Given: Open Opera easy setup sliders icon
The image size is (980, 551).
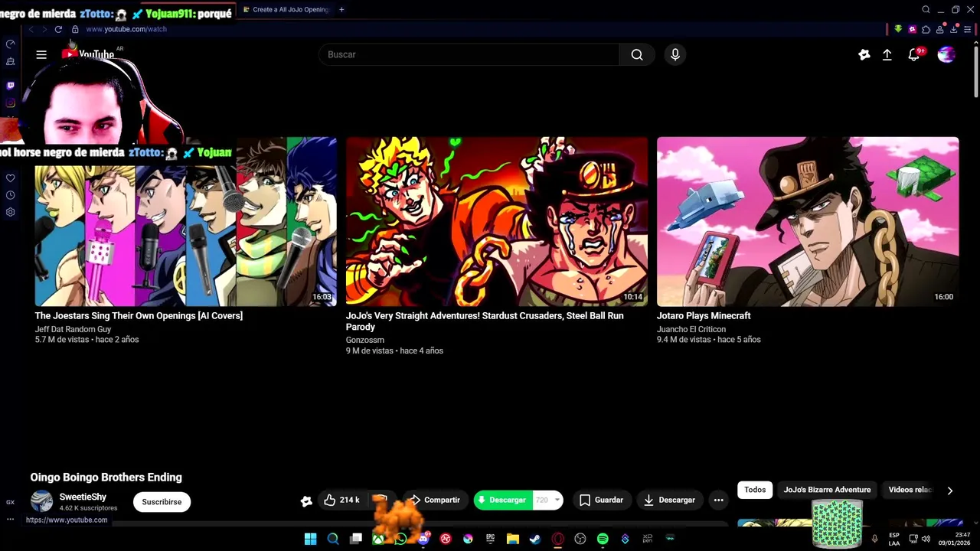Looking at the screenshot, I should (967, 29).
